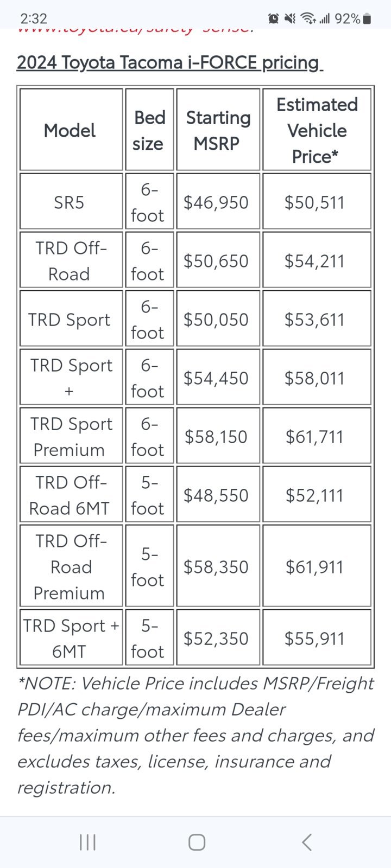Tap the TRD Sport + 6MT model cell
Screen dimensions: 391x868
click(x=71, y=638)
